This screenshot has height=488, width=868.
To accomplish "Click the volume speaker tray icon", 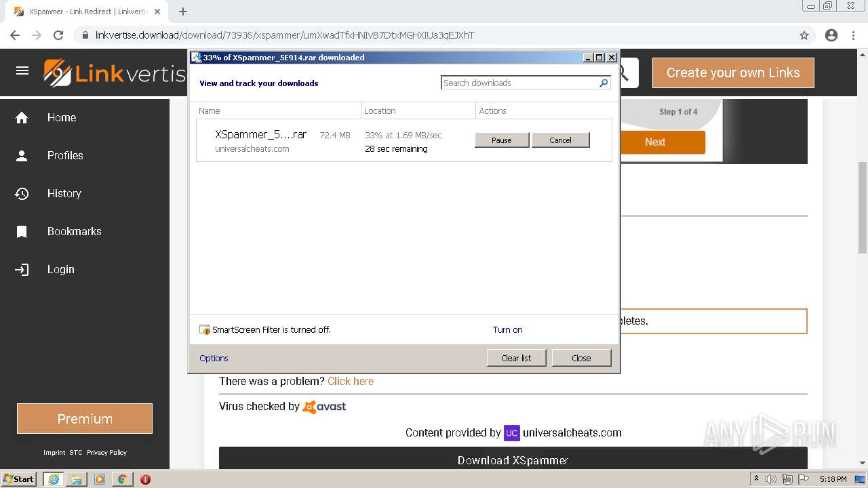I will [x=771, y=479].
